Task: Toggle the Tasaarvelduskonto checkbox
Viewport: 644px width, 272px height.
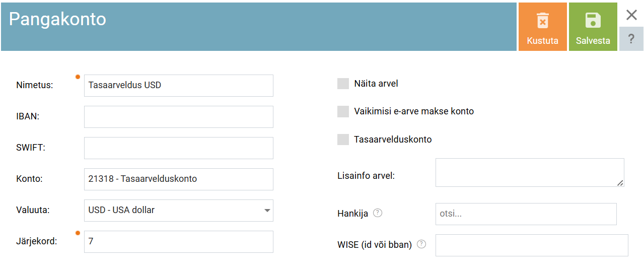Action: tap(343, 140)
